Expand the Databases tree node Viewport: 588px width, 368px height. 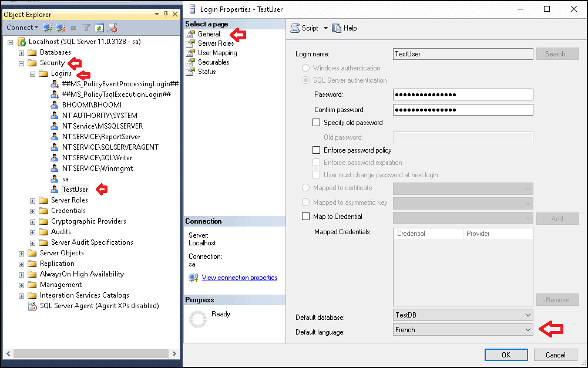pos(21,53)
